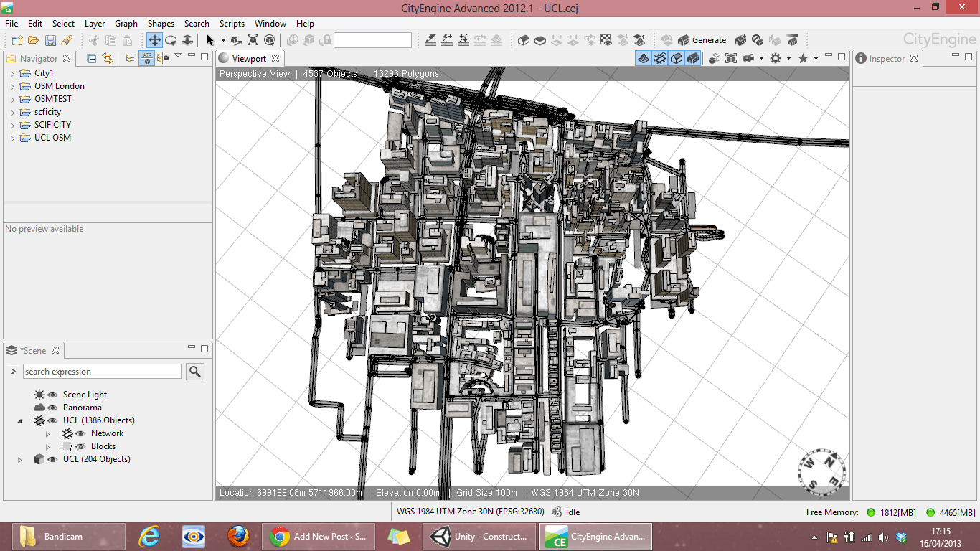Click the Collapse All icon in Navigator
Image resolution: width=980 pixels, height=551 pixels.
[x=92, y=58]
